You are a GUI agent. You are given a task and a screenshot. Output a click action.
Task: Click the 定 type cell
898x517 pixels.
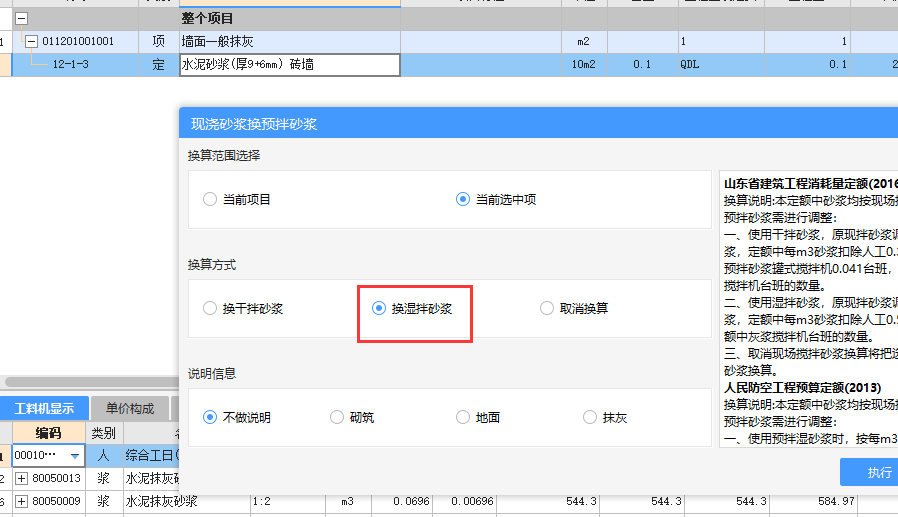click(x=159, y=65)
